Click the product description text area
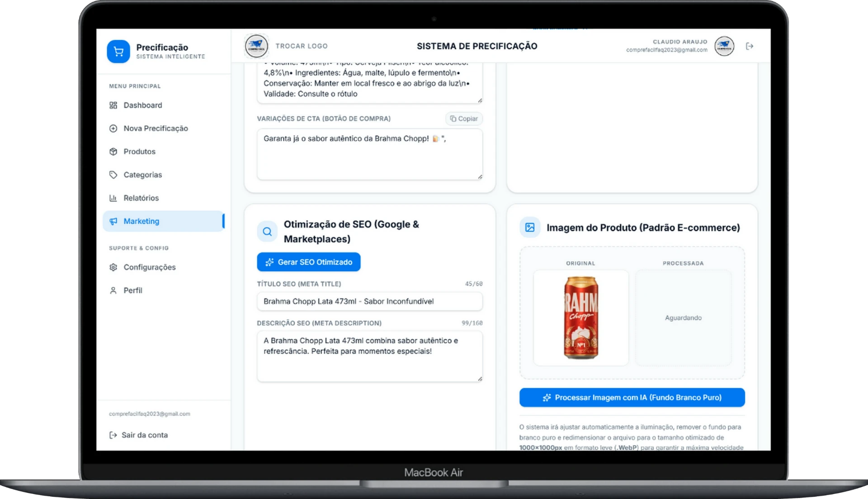This screenshot has height=499, width=868. coord(370,83)
